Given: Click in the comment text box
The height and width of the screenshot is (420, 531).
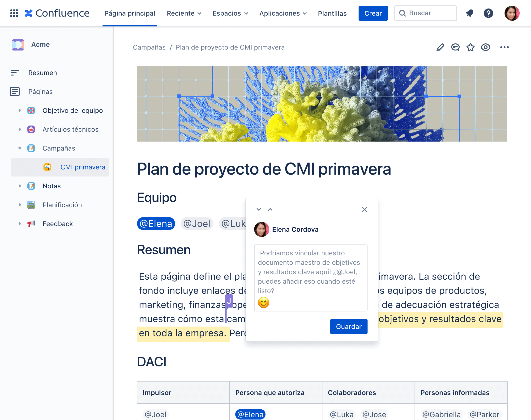Looking at the screenshot, I should click(x=311, y=278).
